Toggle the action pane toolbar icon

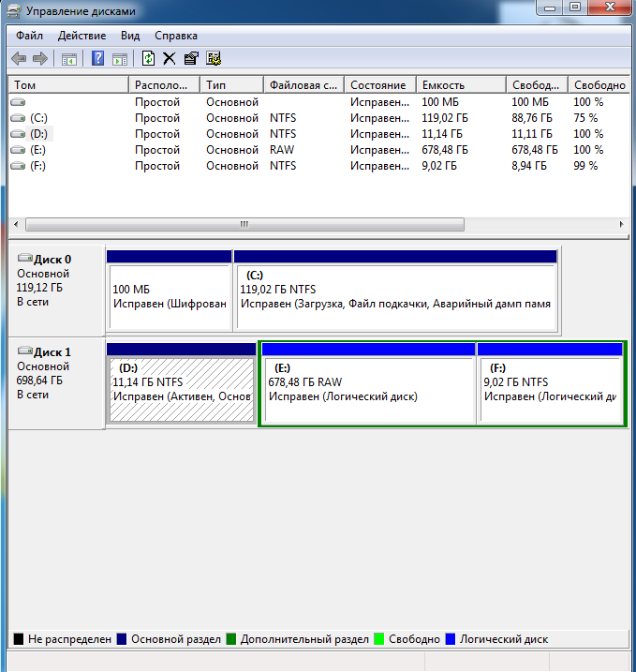point(120,59)
